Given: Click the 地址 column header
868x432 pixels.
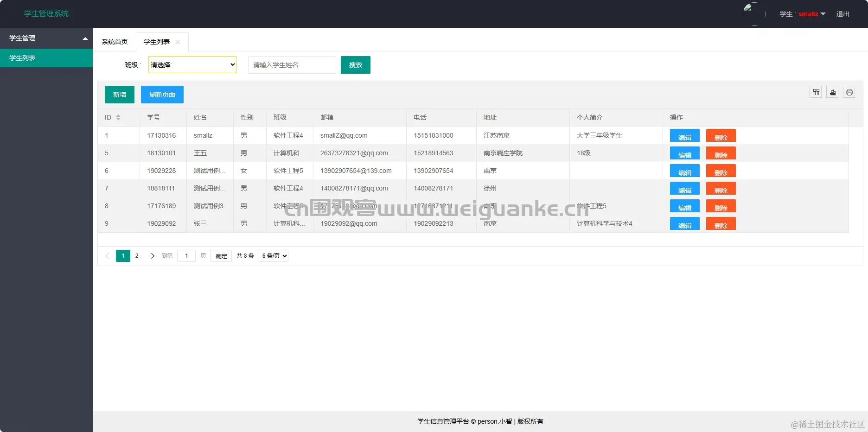Looking at the screenshot, I should 523,117.
